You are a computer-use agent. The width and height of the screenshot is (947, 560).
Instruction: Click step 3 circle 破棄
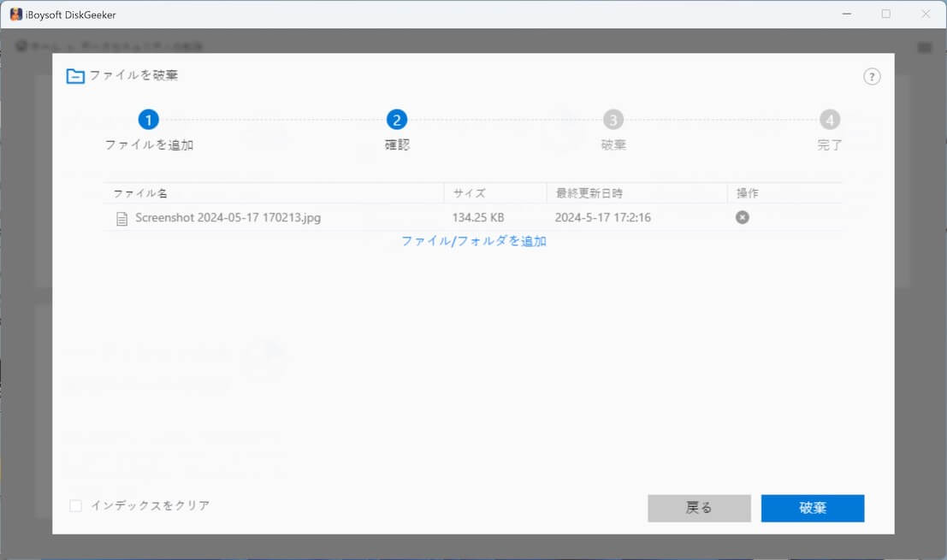tap(613, 121)
